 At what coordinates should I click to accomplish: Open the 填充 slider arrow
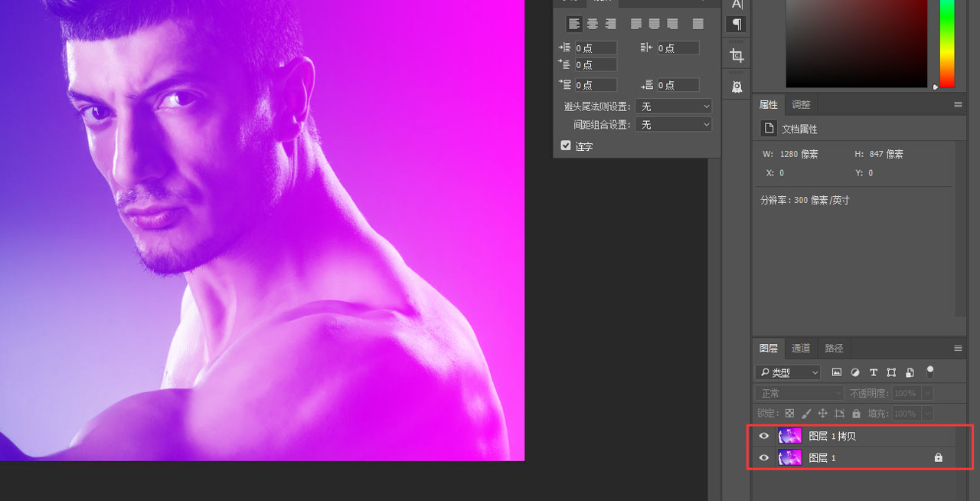pyautogui.click(x=928, y=413)
